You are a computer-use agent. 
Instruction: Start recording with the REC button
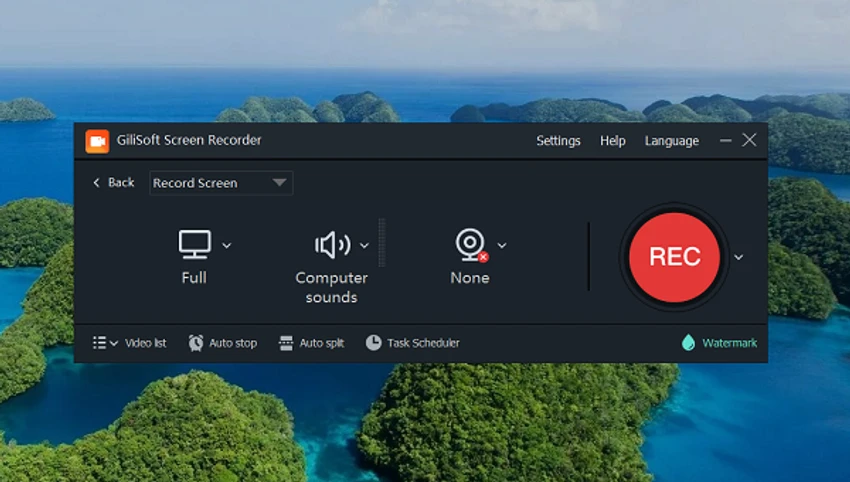[x=674, y=257]
